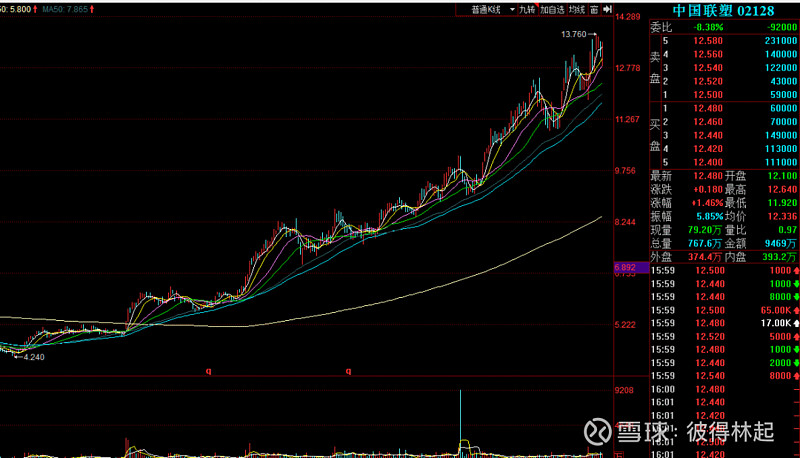Click the 外盘 value 374.4万

point(705,257)
